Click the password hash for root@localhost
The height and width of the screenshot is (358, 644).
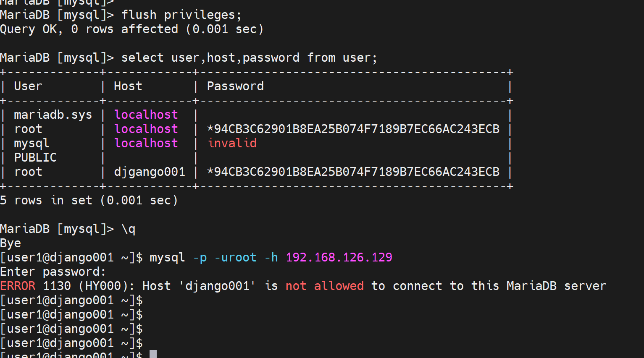pos(353,129)
